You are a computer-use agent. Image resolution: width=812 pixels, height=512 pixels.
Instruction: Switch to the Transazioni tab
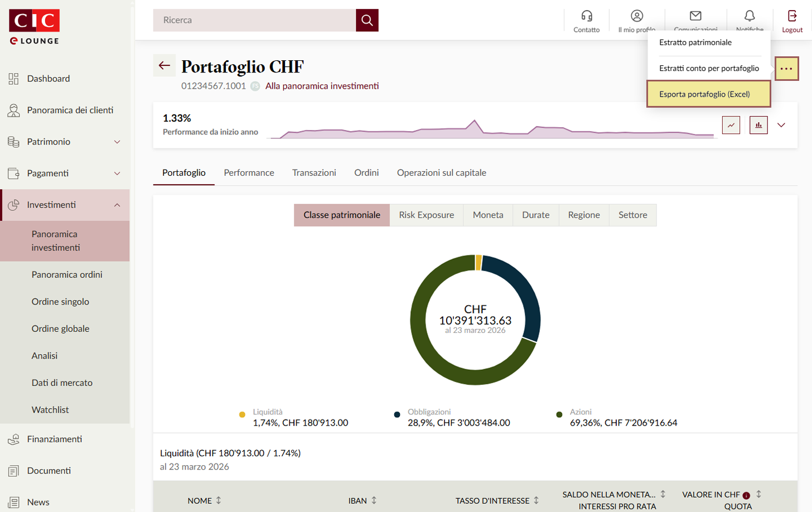click(x=314, y=173)
